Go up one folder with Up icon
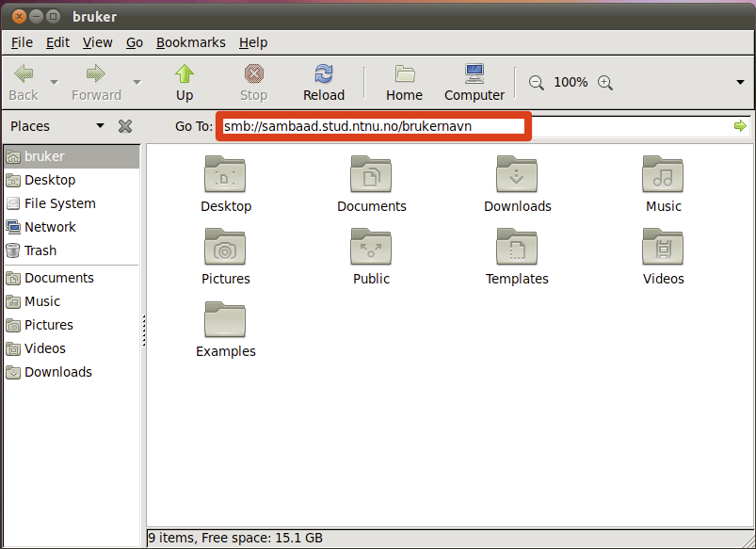 click(x=185, y=73)
